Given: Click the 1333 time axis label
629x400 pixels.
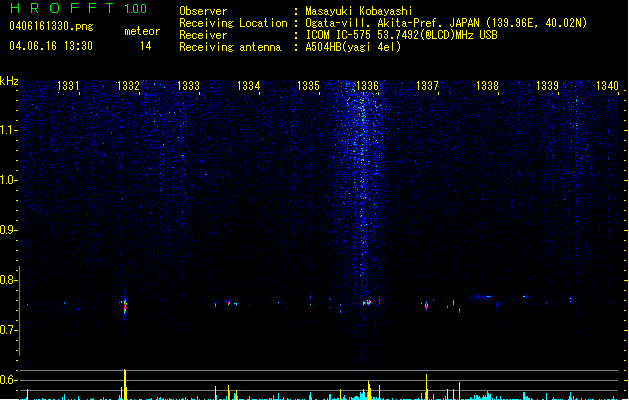Looking at the screenshot, I should click(x=188, y=86).
